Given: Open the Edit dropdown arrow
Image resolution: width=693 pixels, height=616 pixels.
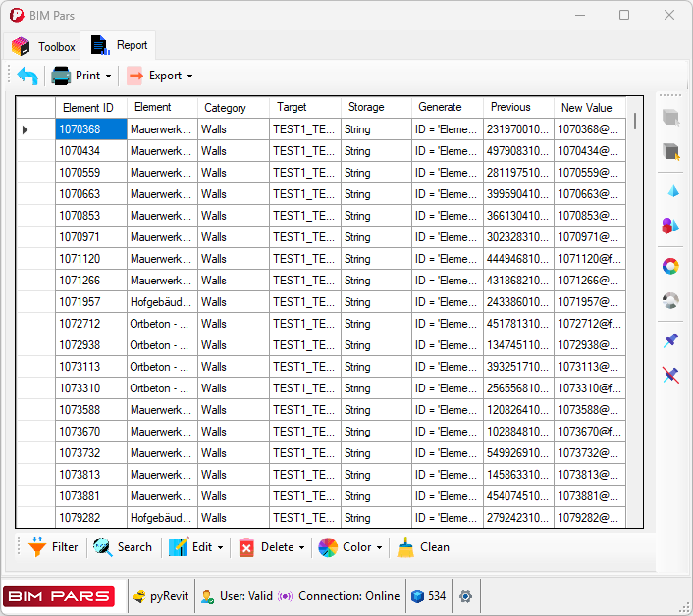Looking at the screenshot, I should tap(220, 547).
